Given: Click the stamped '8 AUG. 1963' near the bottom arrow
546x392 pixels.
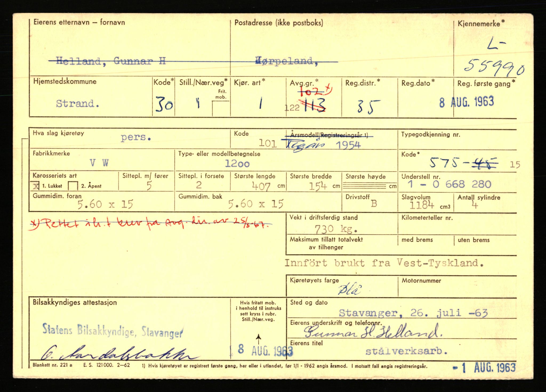Looking at the screenshot, I should point(265,350).
